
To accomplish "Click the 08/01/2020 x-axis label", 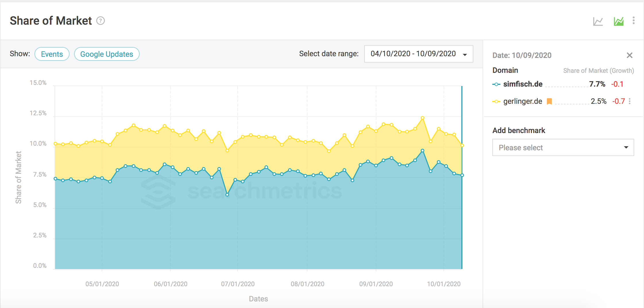I will click(307, 284).
